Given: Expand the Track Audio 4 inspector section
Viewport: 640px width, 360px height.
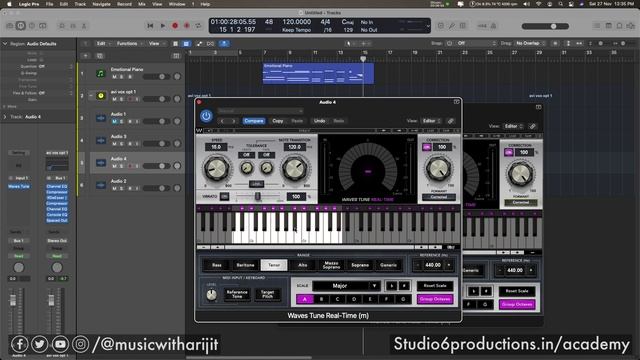Looking at the screenshot, I should [x=5, y=117].
